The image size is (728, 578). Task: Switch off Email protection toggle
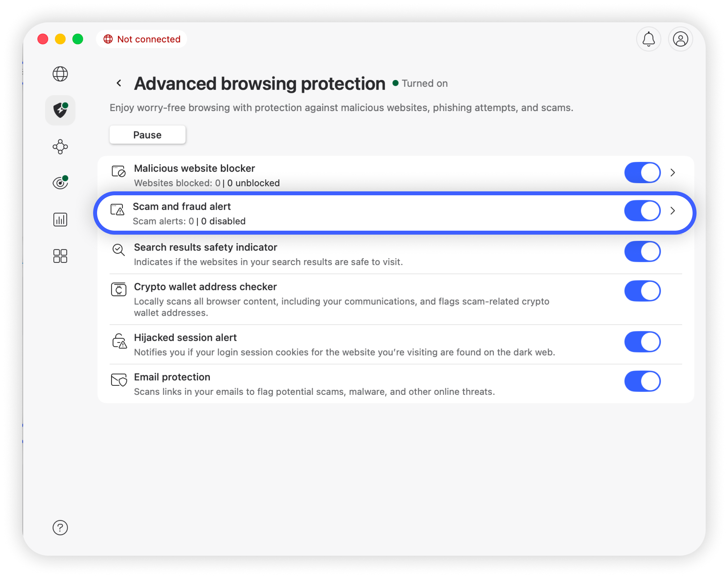pos(642,381)
